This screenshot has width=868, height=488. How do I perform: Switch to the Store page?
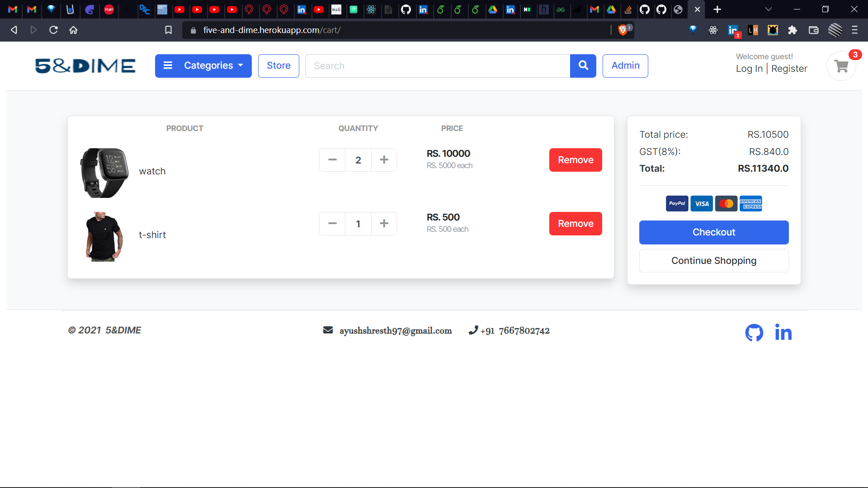tap(278, 66)
